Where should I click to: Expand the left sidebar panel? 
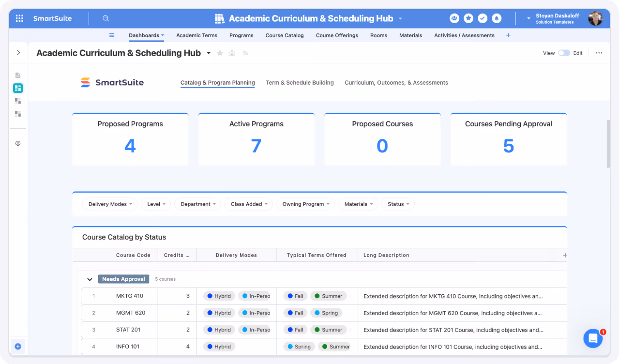tap(18, 53)
